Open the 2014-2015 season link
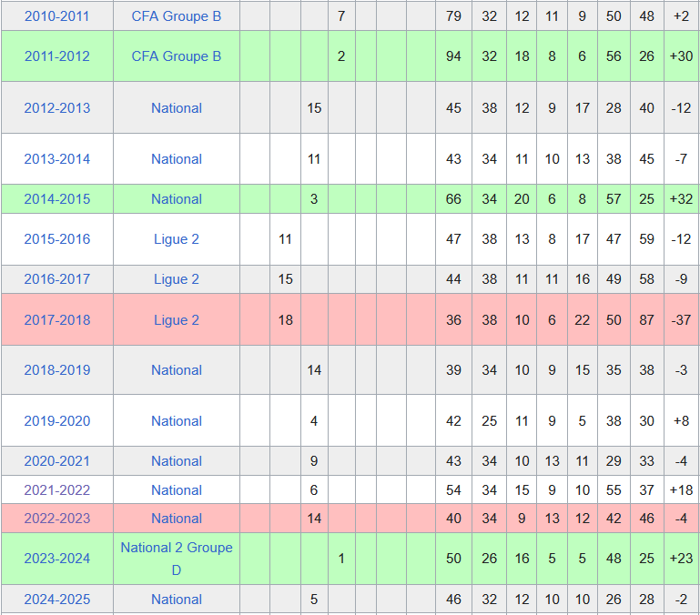This screenshot has height=615, width=700. (56, 199)
